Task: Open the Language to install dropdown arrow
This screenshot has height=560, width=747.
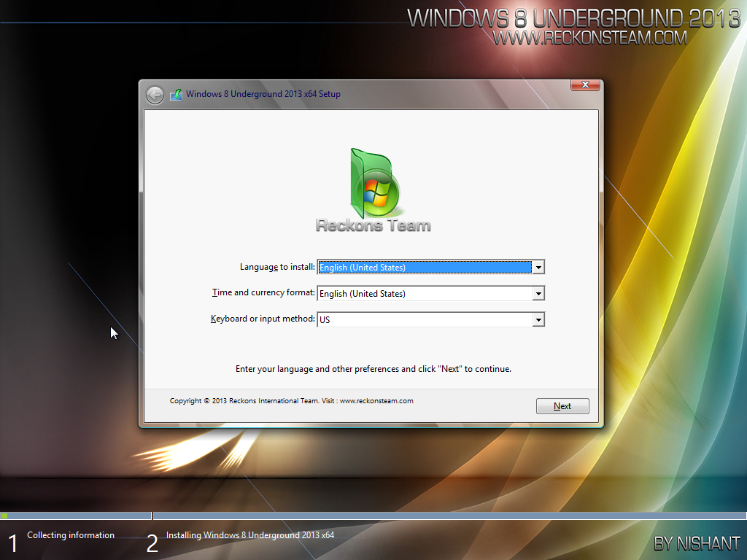Action: coord(538,267)
